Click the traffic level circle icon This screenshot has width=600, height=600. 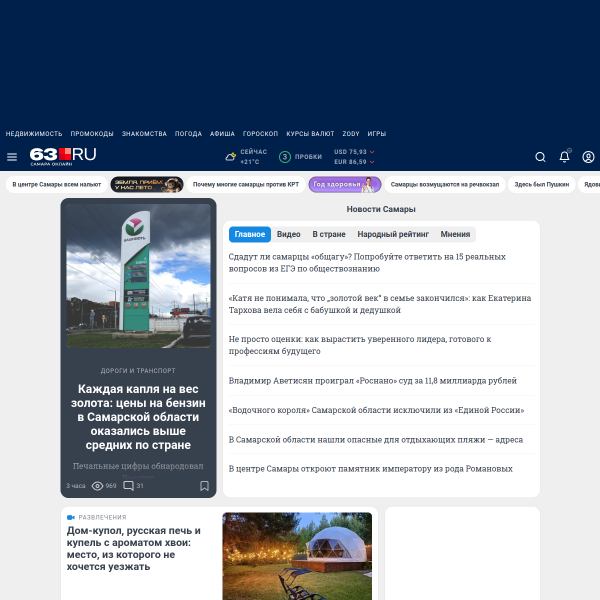pos(285,157)
